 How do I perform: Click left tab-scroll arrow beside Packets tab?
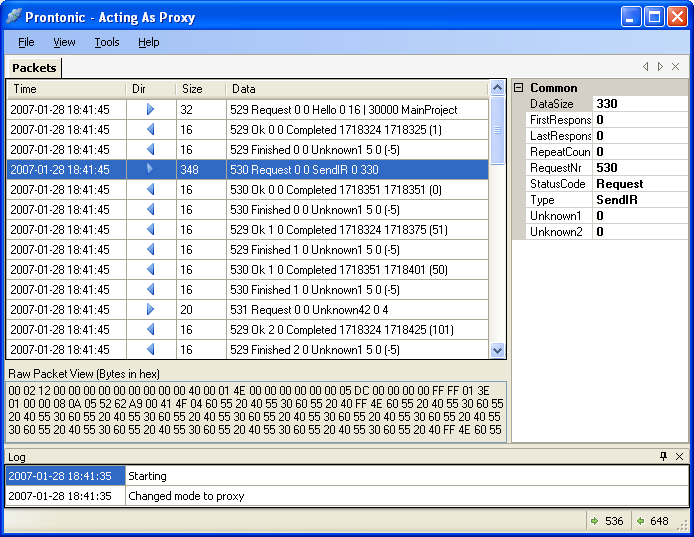click(x=645, y=67)
